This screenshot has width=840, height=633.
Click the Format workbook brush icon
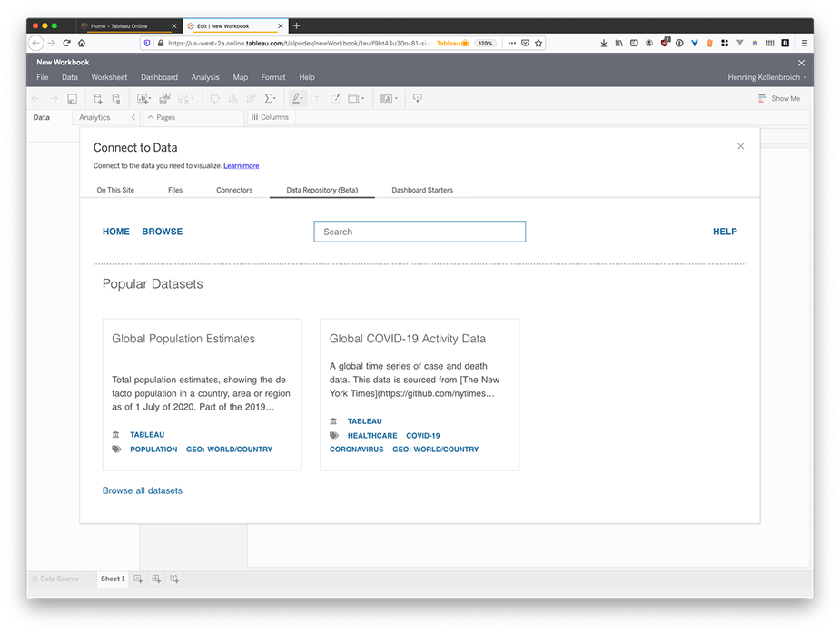pyautogui.click(x=335, y=99)
